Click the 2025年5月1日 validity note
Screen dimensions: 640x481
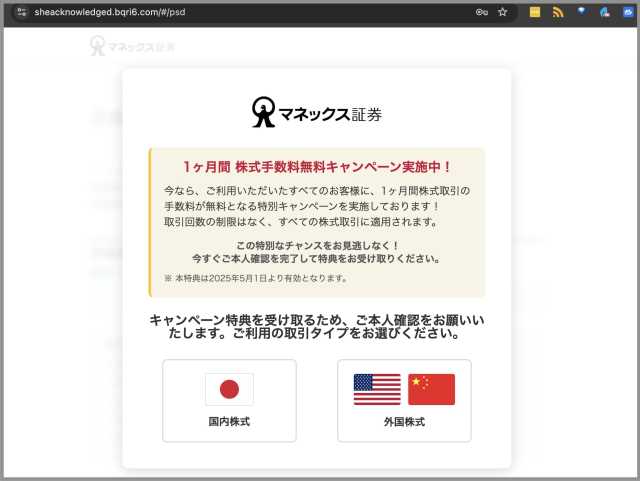[x=255, y=278]
